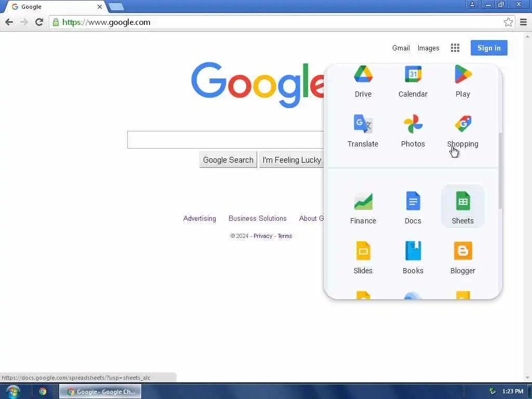Click the apps panel scrollbar thumb
Viewport: 532px width, 399px height.
[500, 170]
